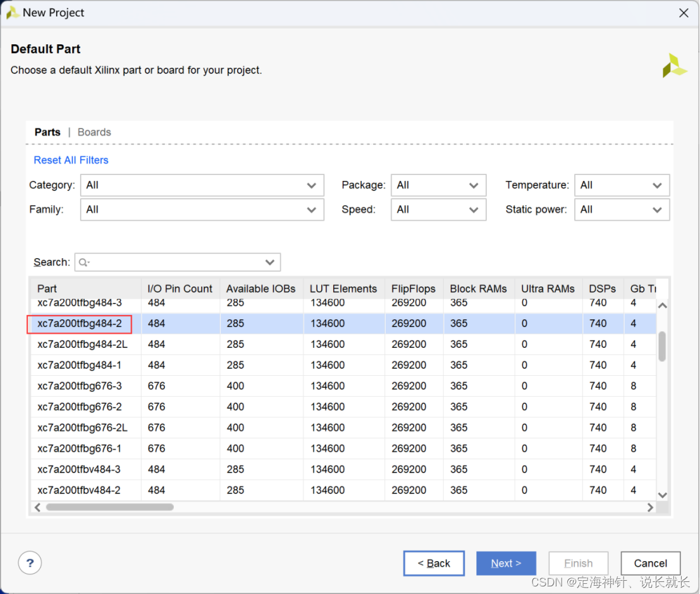Image resolution: width=700 pixels, height=594 pixels.
Task: Click the horizontal scrollbar left arrow
Action: click(x=37, y=507)
